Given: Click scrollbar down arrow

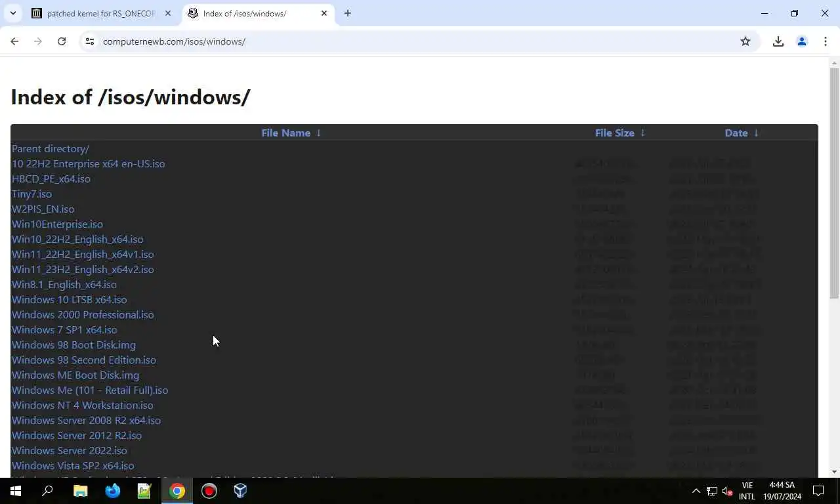Looking at the screenshot, I should coord(834,472).
